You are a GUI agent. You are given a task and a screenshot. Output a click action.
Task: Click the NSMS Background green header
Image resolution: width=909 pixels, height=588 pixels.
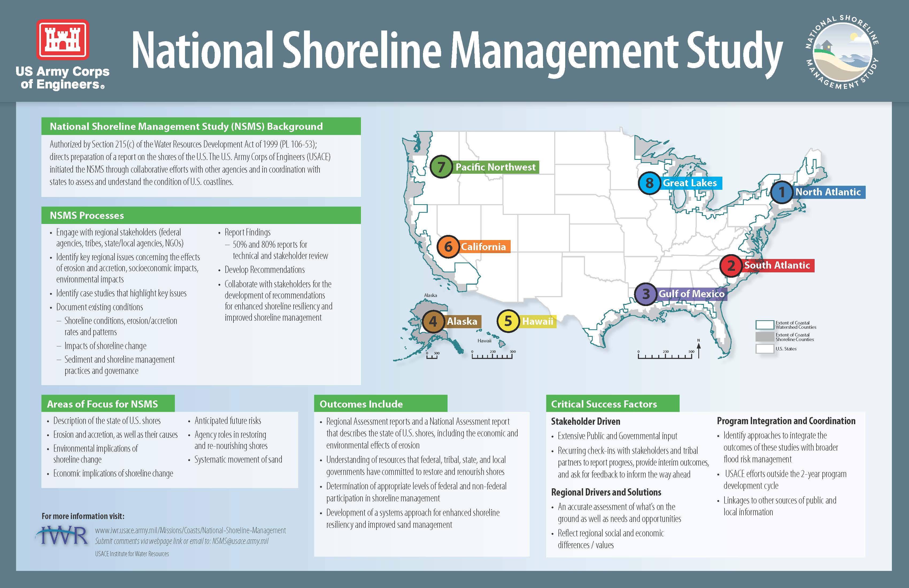(201, 126)
